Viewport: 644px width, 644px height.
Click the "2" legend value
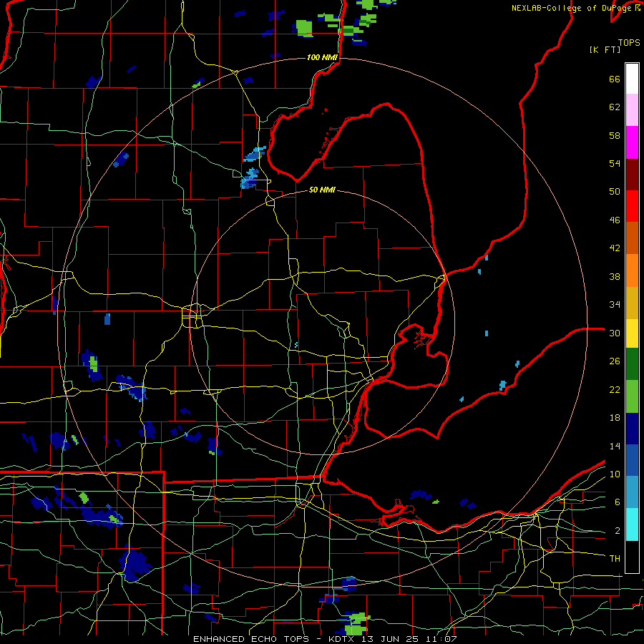[617, 530]
